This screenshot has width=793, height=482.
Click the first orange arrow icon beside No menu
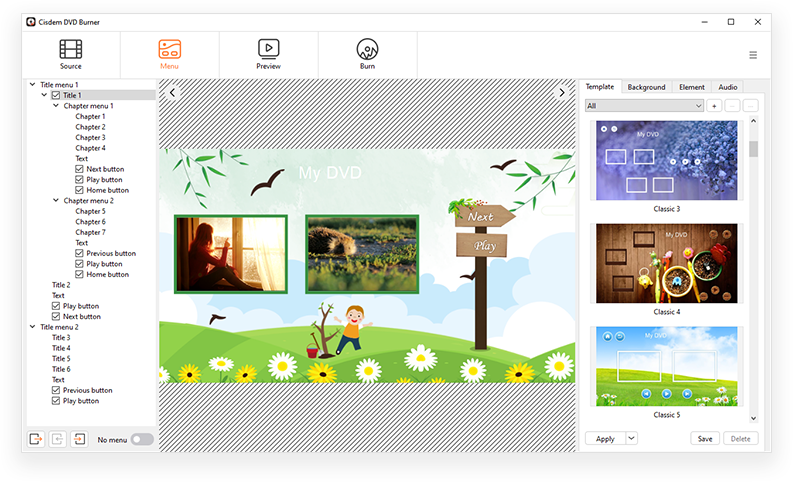[x=36, y=439]
